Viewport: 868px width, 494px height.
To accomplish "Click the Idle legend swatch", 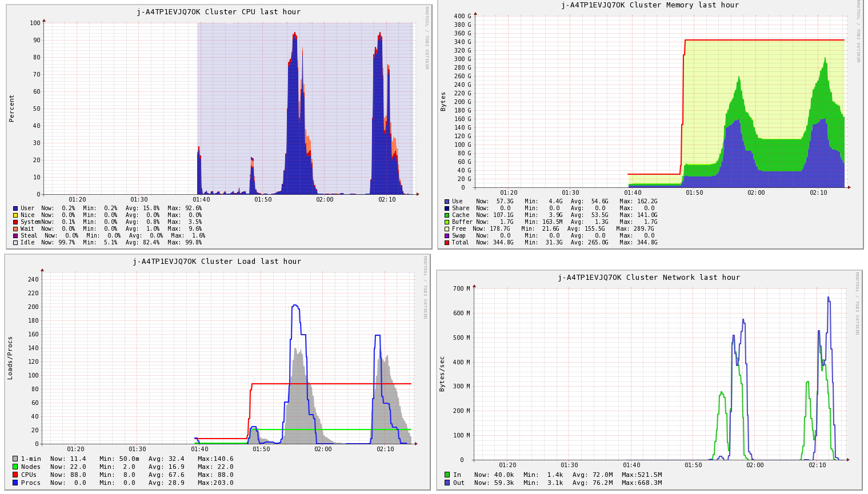I will click(x=15, y=243).
